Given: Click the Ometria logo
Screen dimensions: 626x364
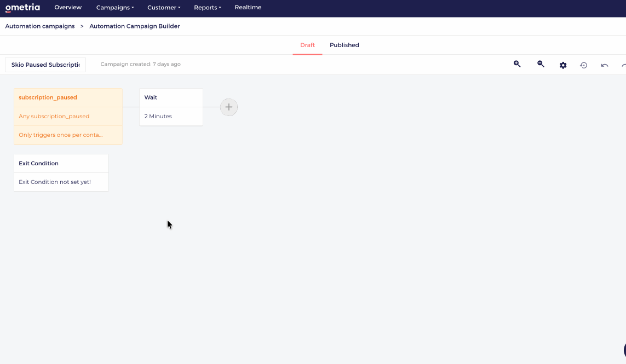Looking at the screenshot, I should click(x=23, y=8).
